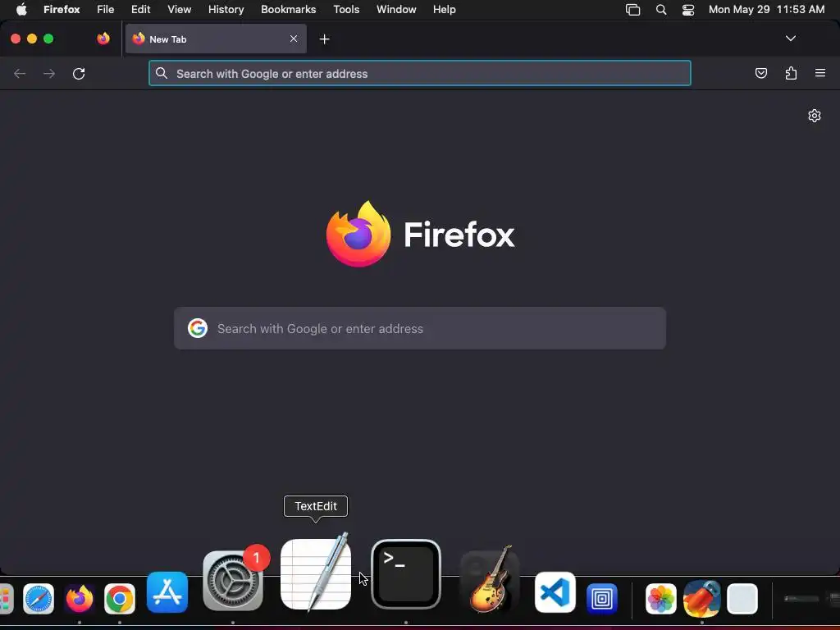Reload the current page
The height and width of the screenshot is (630, 840).
pos(79,73)
